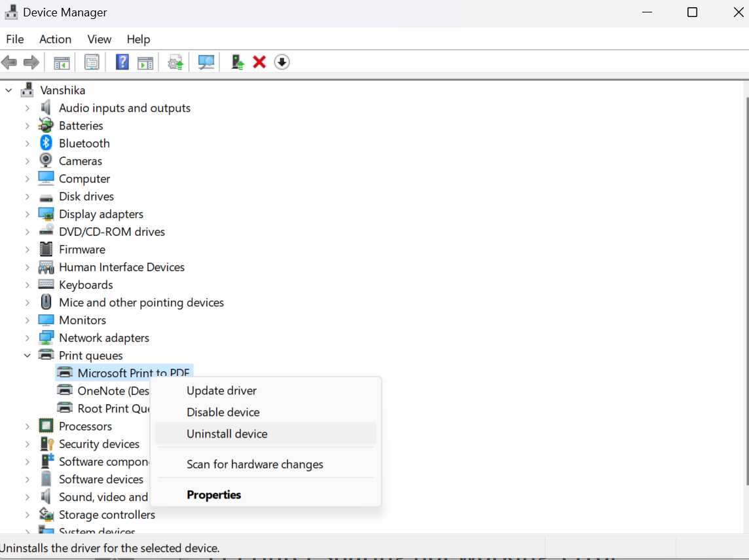The image size is (749, 560).
Task: Select Scan for hardware changes menu entry
Action: pos(255,464)
